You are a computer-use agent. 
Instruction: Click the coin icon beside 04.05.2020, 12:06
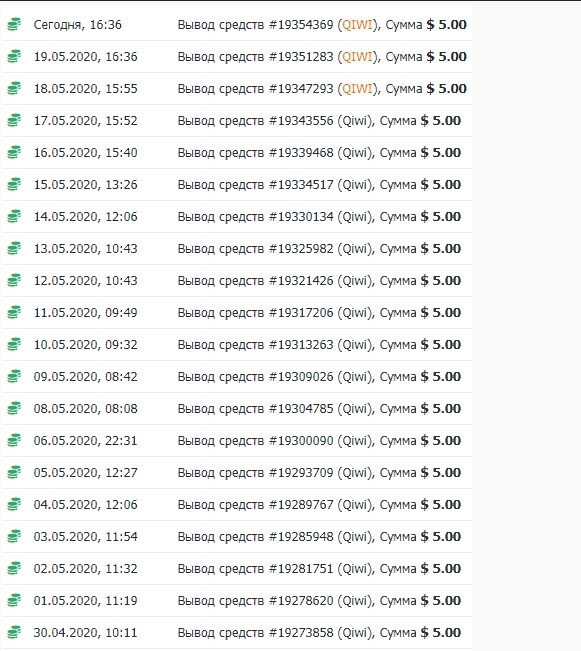pos(14,504)
